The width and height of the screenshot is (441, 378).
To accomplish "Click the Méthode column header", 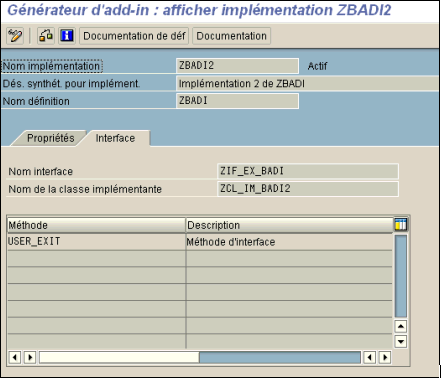I will coord(96,225).
